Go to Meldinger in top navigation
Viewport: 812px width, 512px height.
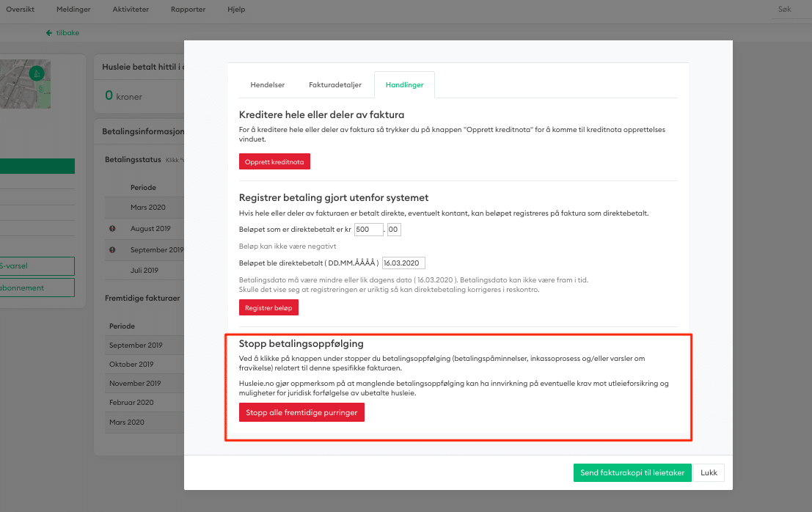click(73, 10)
